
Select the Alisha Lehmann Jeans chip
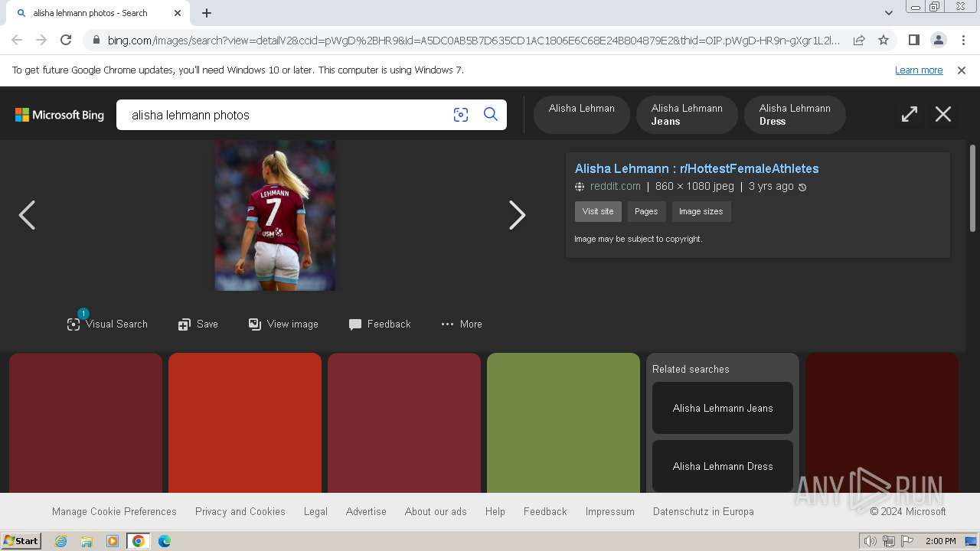687,114
